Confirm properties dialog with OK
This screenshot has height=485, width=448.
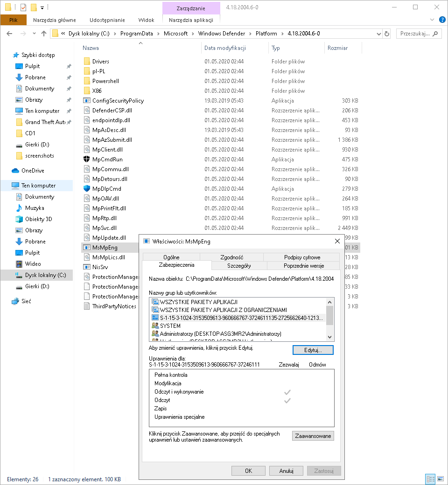coord(248,471)
